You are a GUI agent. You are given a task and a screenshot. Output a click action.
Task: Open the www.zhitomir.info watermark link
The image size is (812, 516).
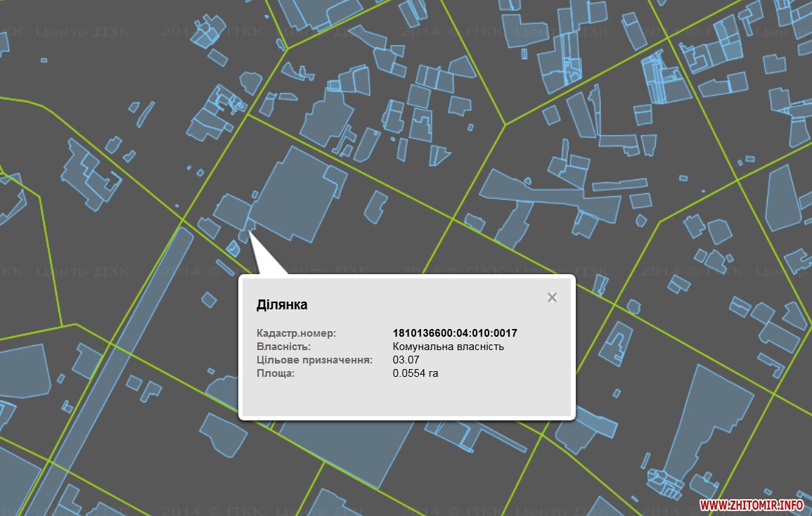tap(751, 505)
